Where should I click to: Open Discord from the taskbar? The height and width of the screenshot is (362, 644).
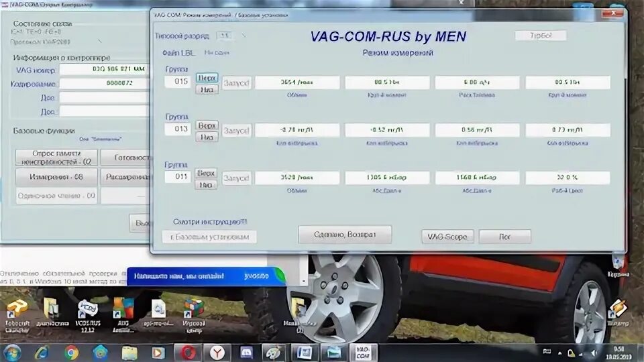(x=246, y=353)
